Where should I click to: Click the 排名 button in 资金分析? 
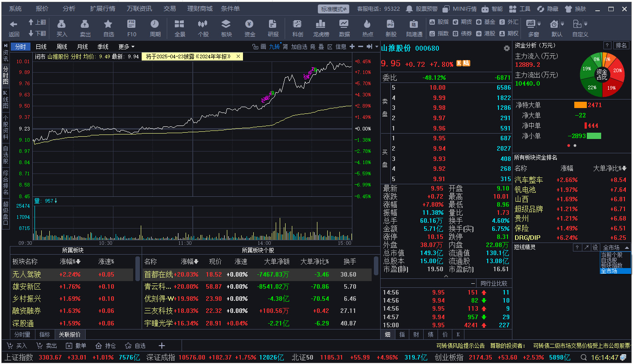pos(621,45)
